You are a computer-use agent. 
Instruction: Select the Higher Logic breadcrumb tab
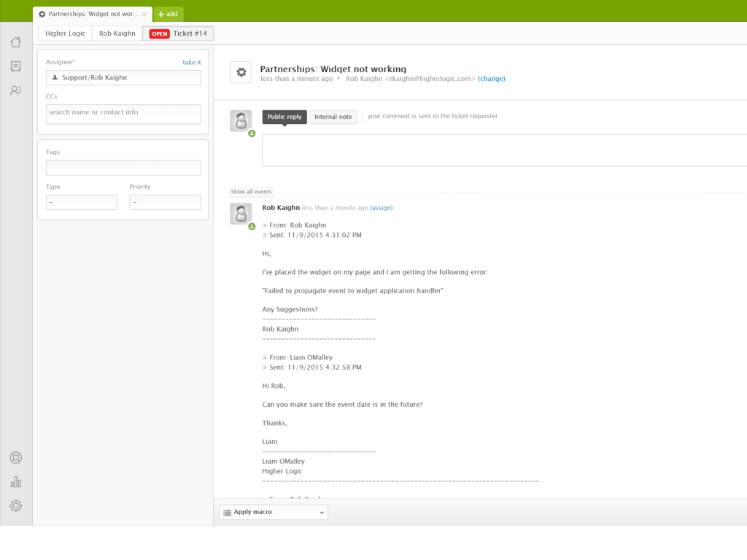(66, 34)
